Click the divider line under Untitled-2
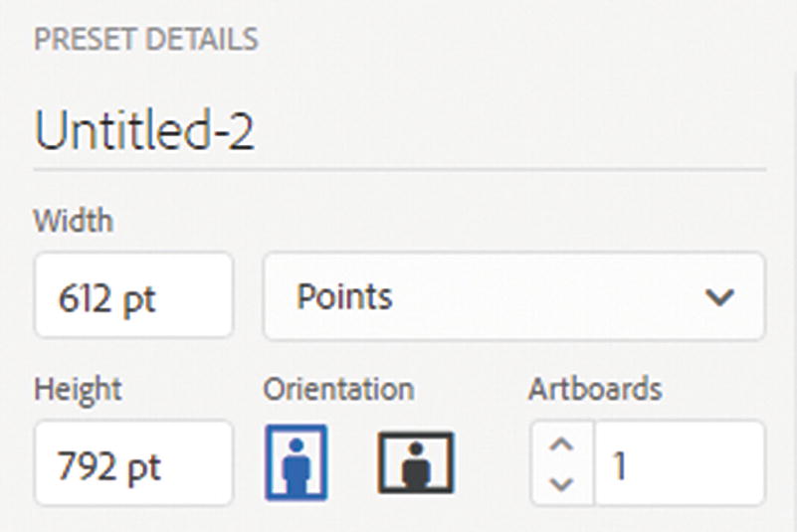 point(398,170)
